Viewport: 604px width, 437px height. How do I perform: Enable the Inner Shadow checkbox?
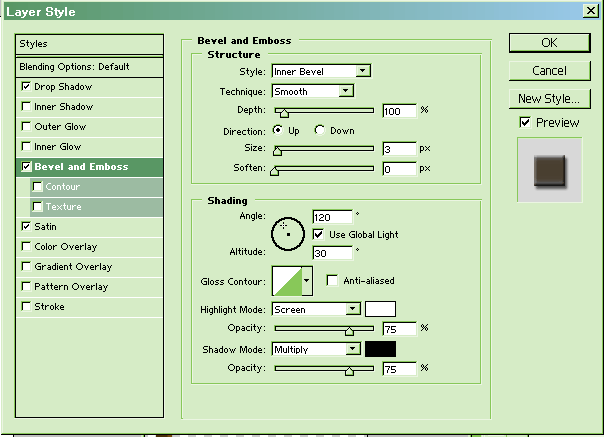coord(25,107)
